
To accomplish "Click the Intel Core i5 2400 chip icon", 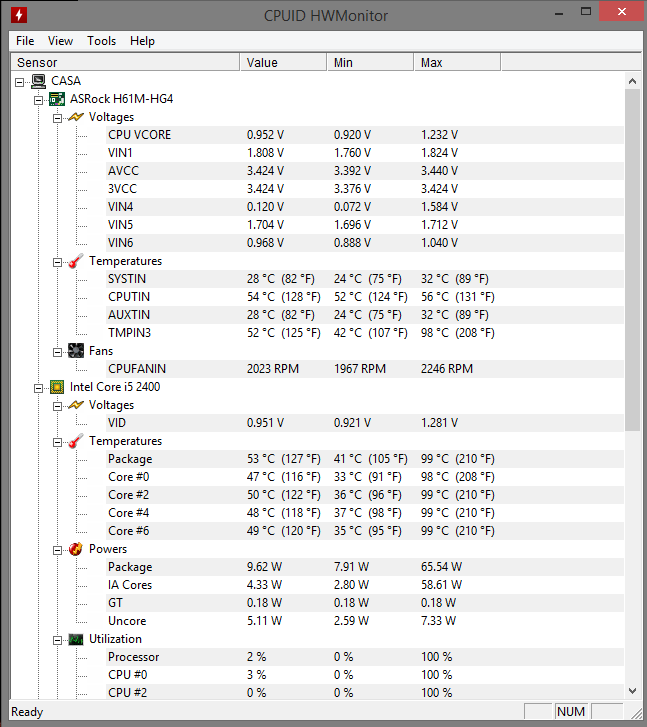I will tap(57, 387).
